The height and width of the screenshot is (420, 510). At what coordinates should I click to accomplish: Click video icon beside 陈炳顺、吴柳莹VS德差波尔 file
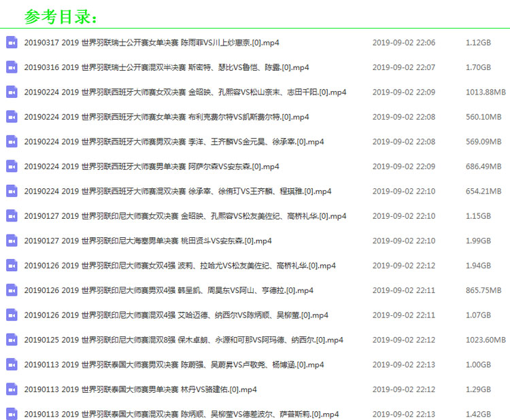click(x=12, y=414)
